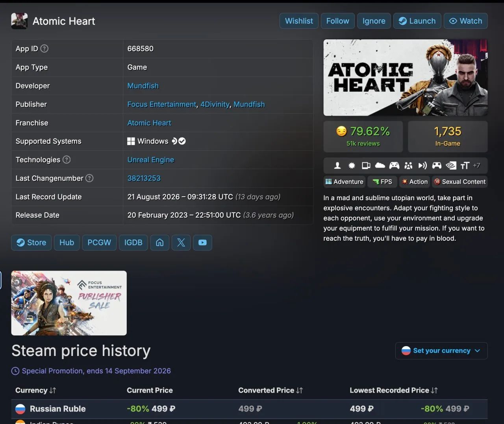
Task: Toggle Follow for Atomic Heart
Action: 337,21
